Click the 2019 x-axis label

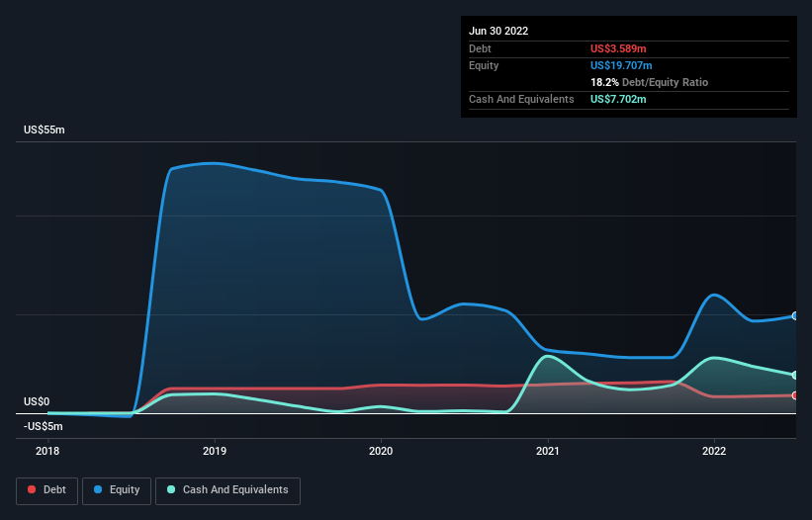click(215, 451)
